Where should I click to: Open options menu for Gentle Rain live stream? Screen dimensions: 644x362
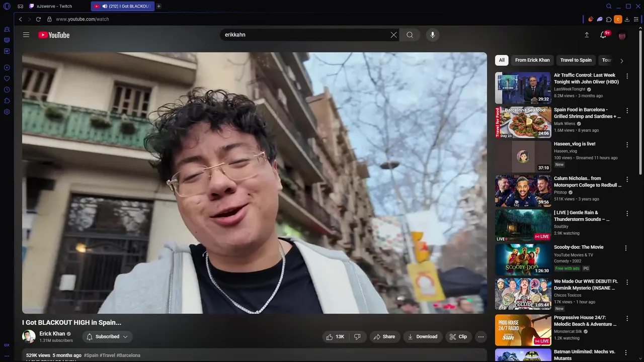pos(627,213)
